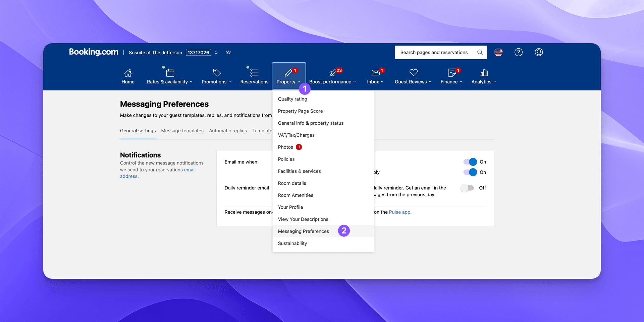Viewport: 644px width, 322px height.
Task: Click the help question mark icon
Action: tap(518, 52)
